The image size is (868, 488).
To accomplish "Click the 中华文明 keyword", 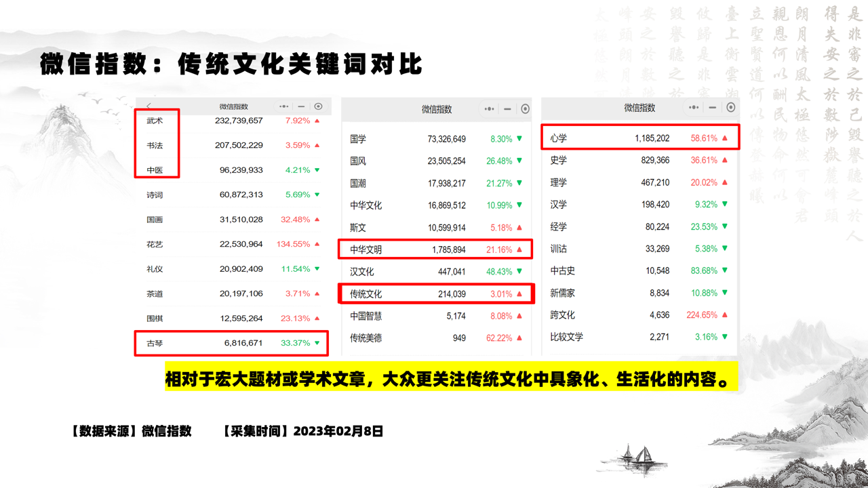I will click(366, 250).
